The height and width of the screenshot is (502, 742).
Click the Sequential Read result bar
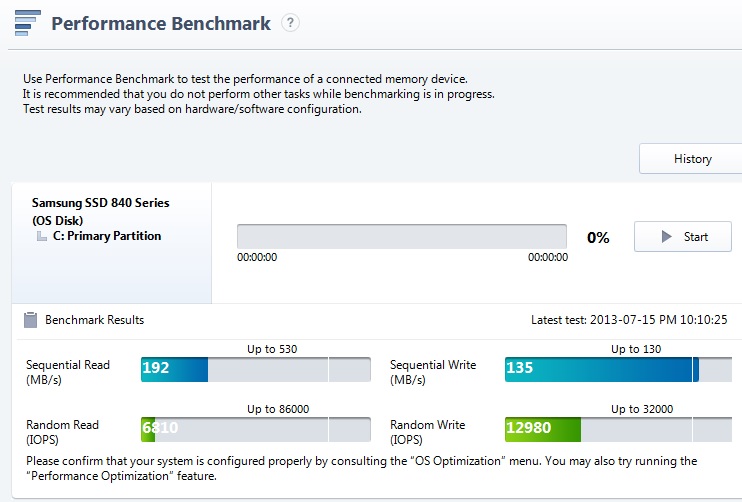point(256,369)
